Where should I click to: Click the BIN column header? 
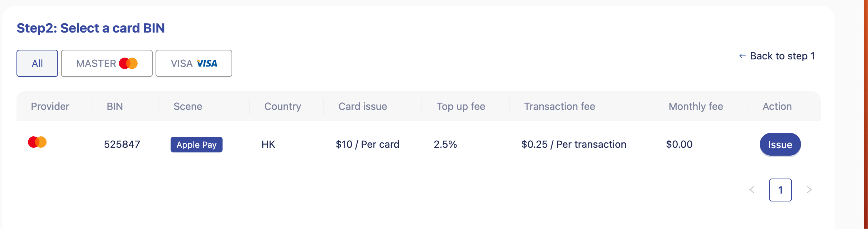[x=115, y=106]
